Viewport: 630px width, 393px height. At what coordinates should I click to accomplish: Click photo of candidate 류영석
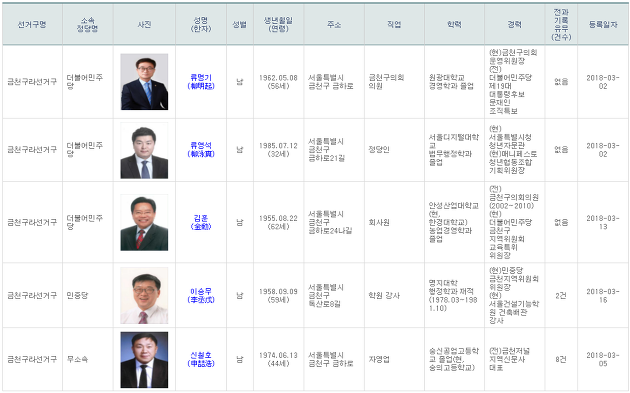tap(144, 150)
